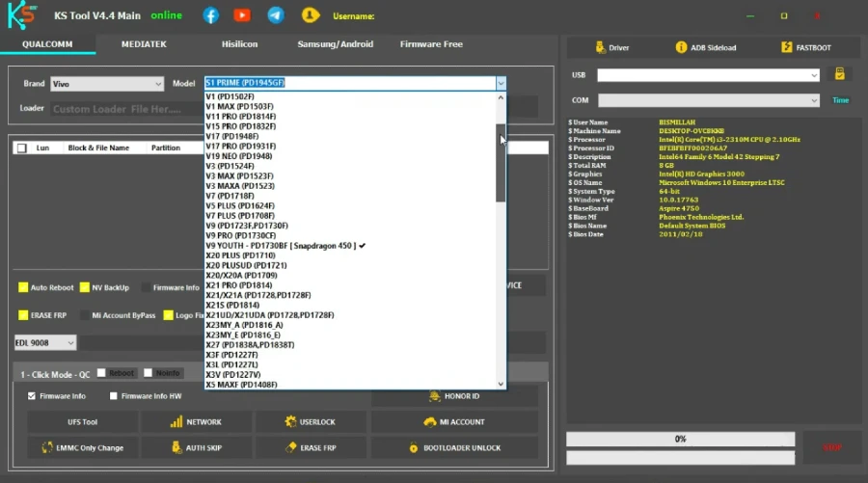Open the Facebook link icon

(x=210, y=15)
